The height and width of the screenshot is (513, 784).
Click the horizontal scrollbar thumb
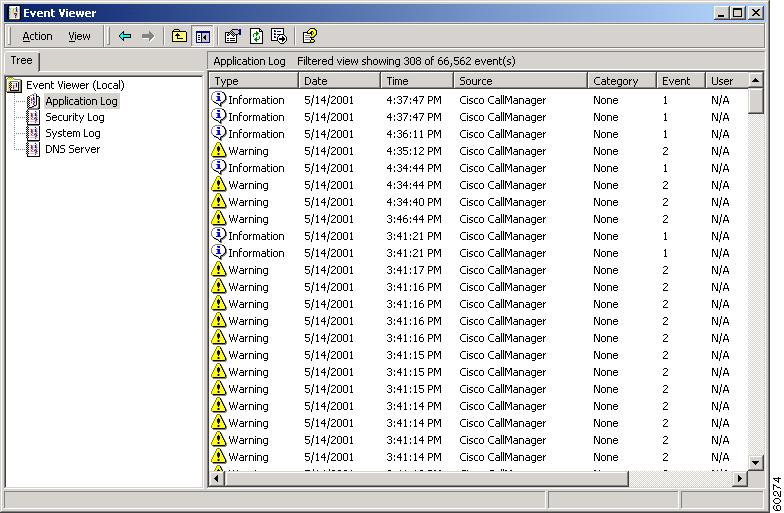pos(426,478)
